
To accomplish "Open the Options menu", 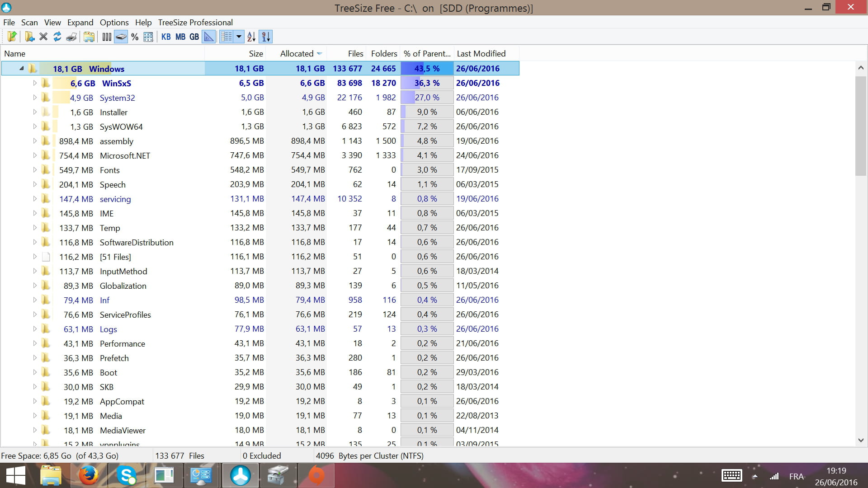I will click(114, 22).
